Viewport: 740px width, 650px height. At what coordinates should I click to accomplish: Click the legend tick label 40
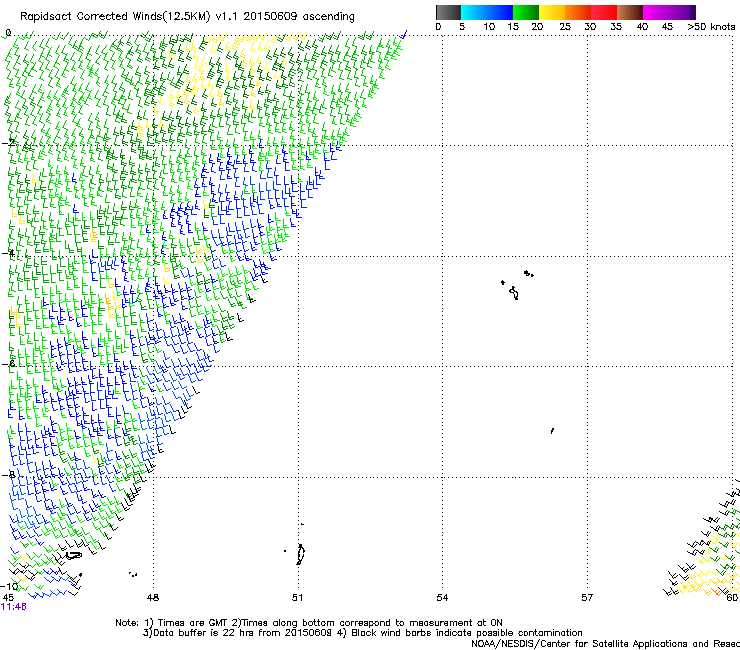pos(642,27)
